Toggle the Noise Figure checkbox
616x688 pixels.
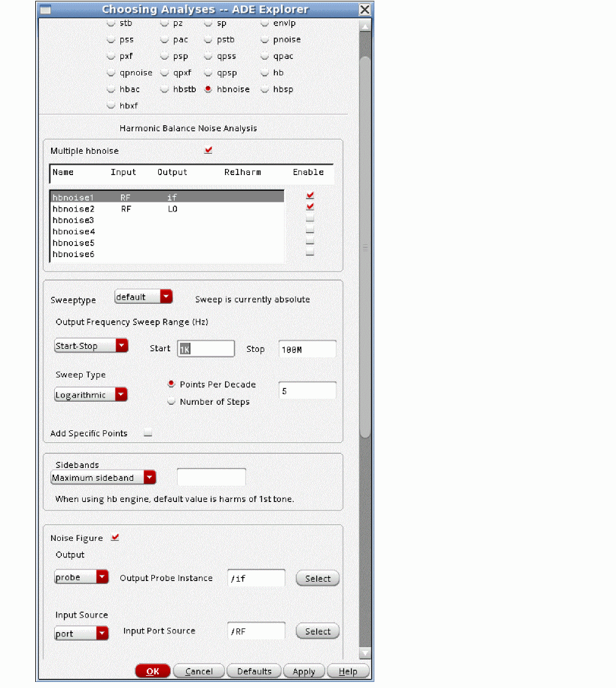click(115, 537)
